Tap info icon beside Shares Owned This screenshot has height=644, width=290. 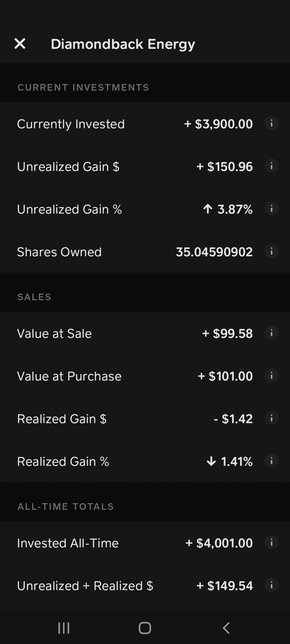pyautogui.click(x=271, y=251)
